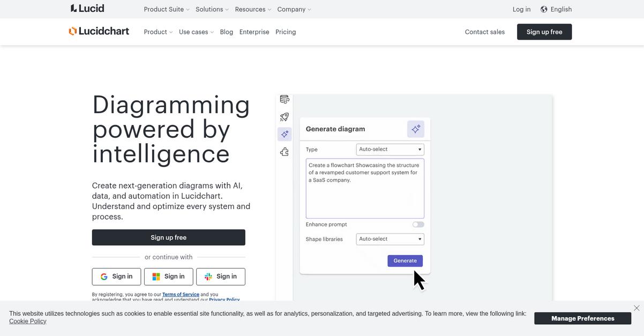
Task: Click sparkle icon in Generate diagram header
Action: click(x=416, y=129)
